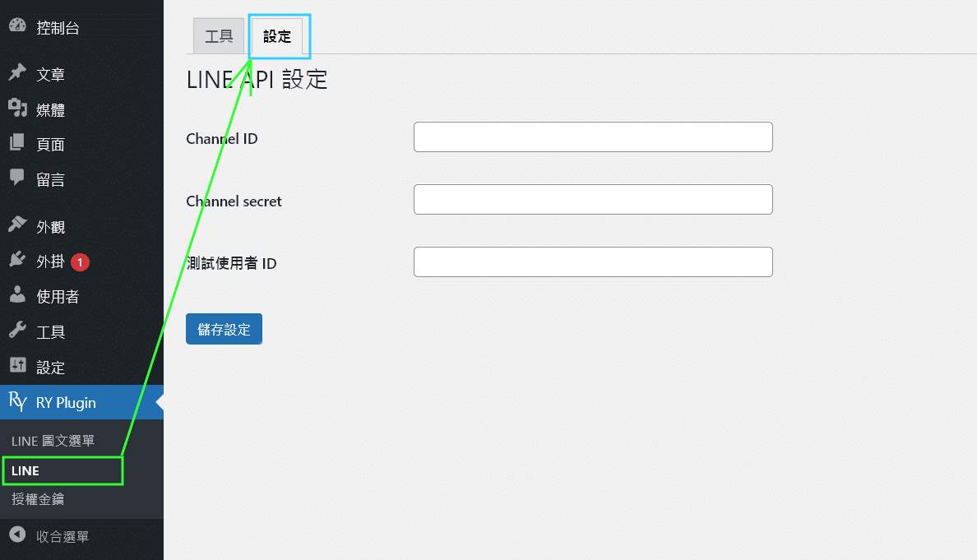Click the Tools wrench icon
Image resolution: width=977 pixels, height=560 pixels.
pyautogui.click(x=17, y=331)
